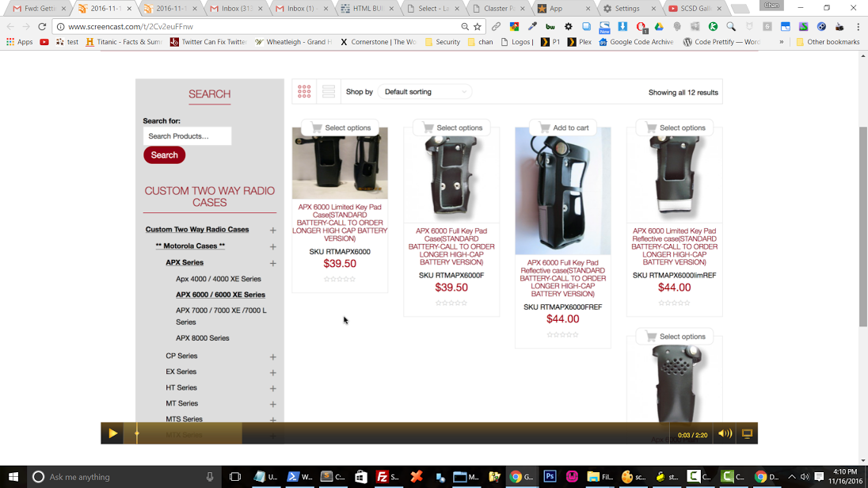Collapse the APX Series category
This screenshot has height=488, width=868.
click(x=272, y=263)
